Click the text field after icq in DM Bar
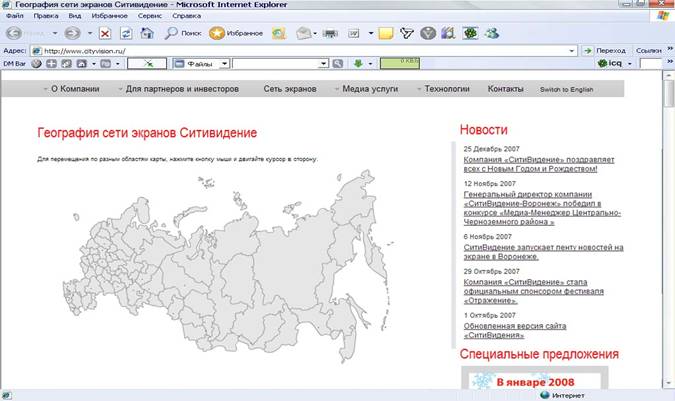The height and width of the screenshot is (401, 675). (x=650, y=64)
